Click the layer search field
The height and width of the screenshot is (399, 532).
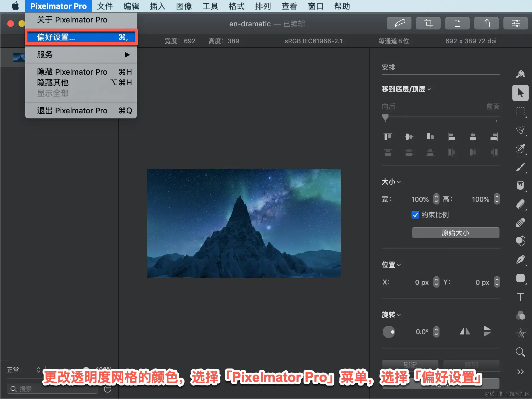point(52,389)
